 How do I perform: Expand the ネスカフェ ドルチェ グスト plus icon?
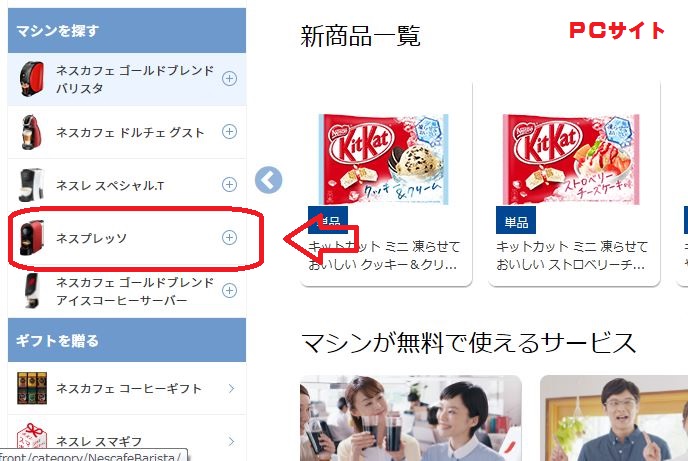229,132
